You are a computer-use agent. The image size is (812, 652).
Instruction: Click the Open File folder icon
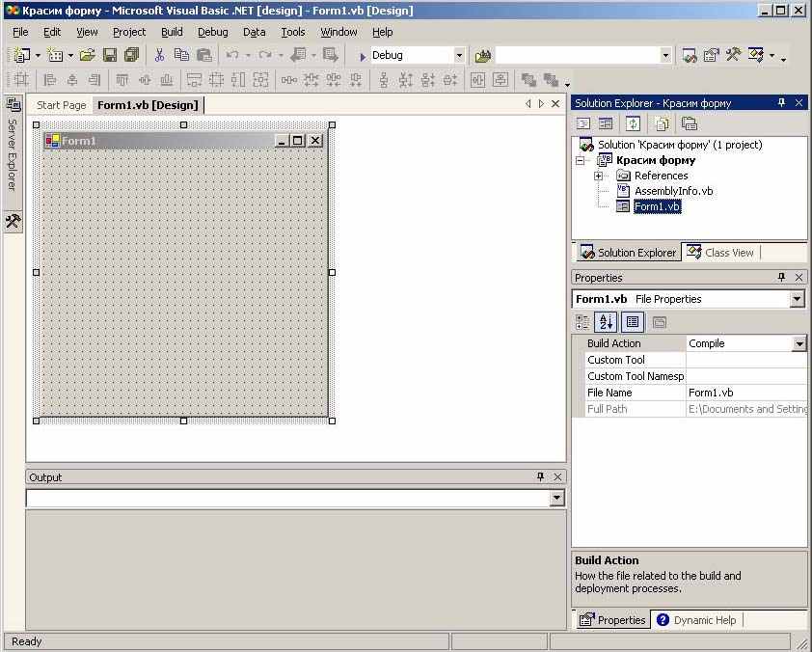pyautogui.click(x=87, y=55)
